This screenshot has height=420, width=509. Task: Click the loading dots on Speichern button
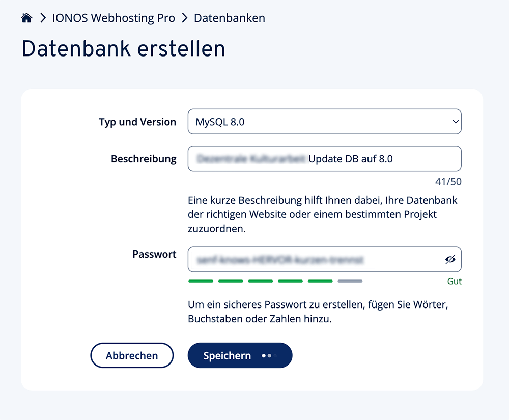coord(269,356)
